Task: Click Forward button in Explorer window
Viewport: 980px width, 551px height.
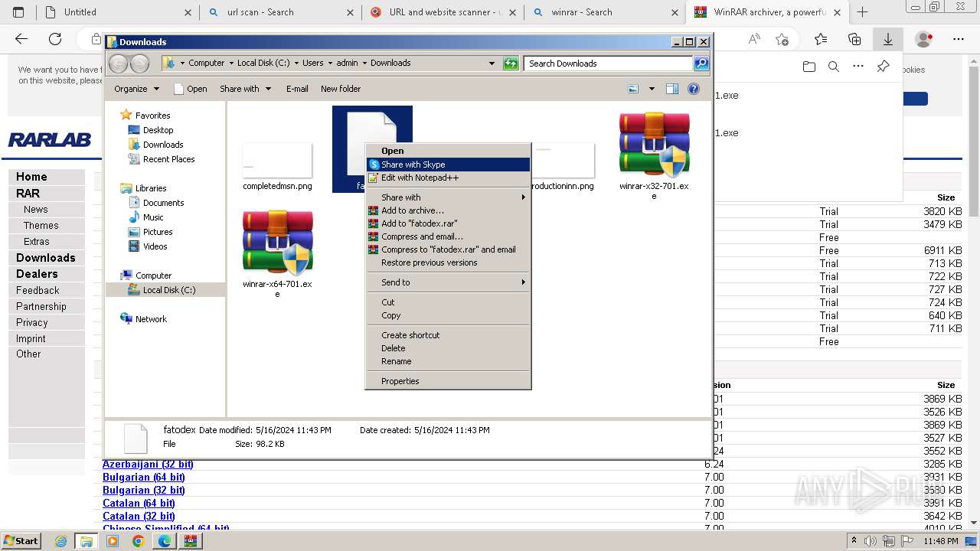Action: point(139,64)
